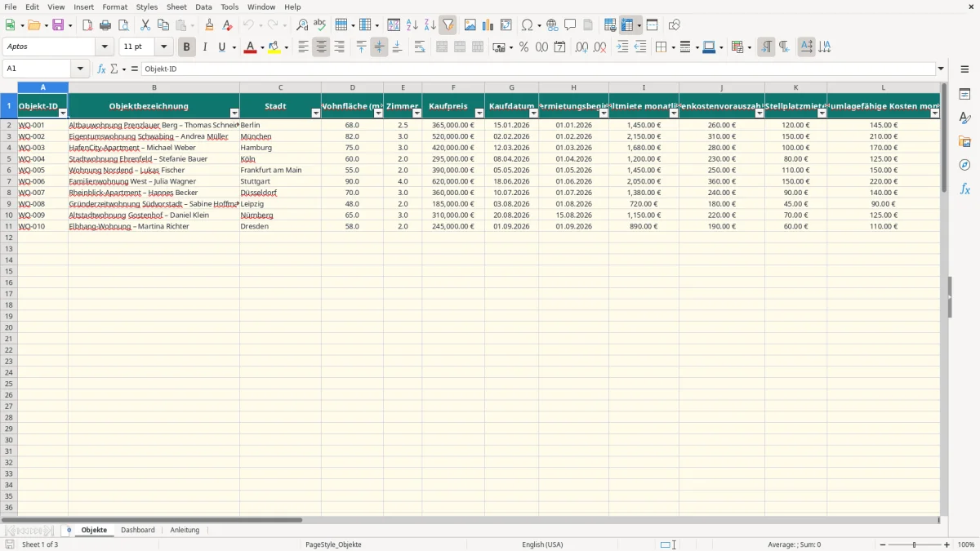980x551 pixels.
Task: Click the Save document icon
Action: [58, 25]
